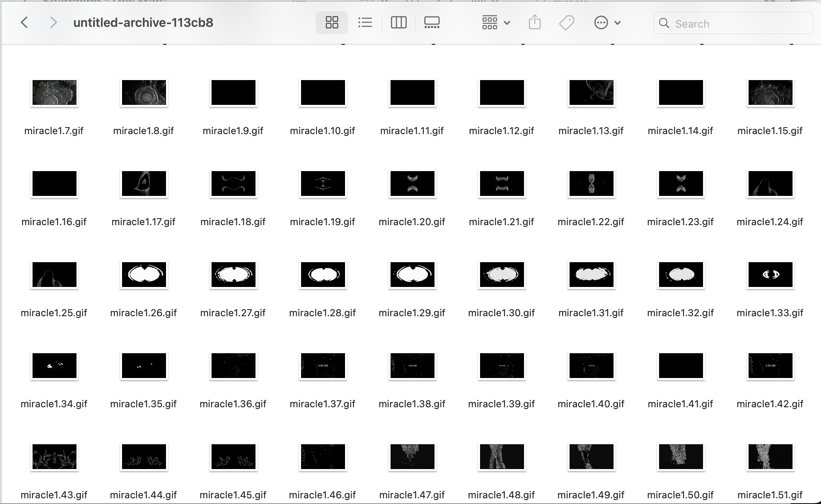This screenshot has height=504, width=821.
Task: Click the filename miracle1.44.gif
Action: [x=144, y=495]
